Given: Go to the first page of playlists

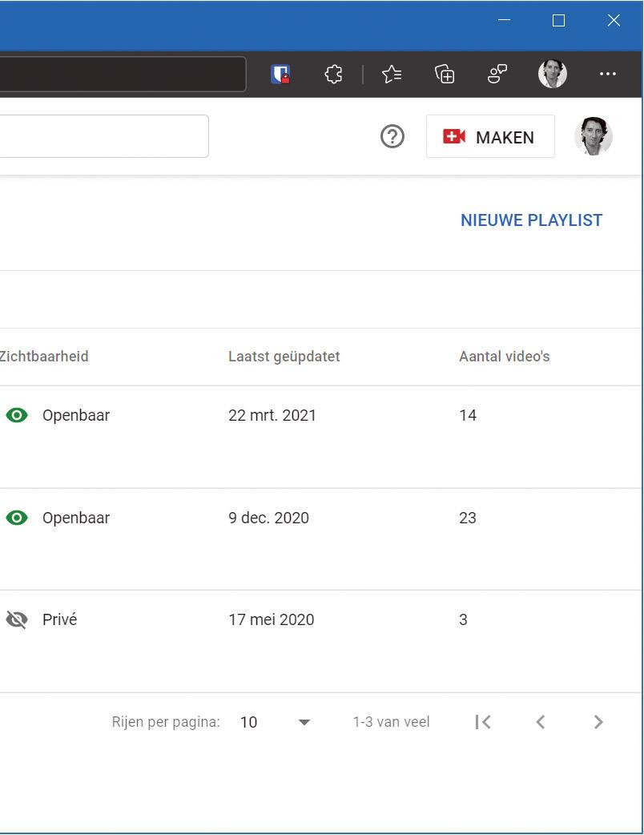Looking at the screenshot, I should coord(483,722).
